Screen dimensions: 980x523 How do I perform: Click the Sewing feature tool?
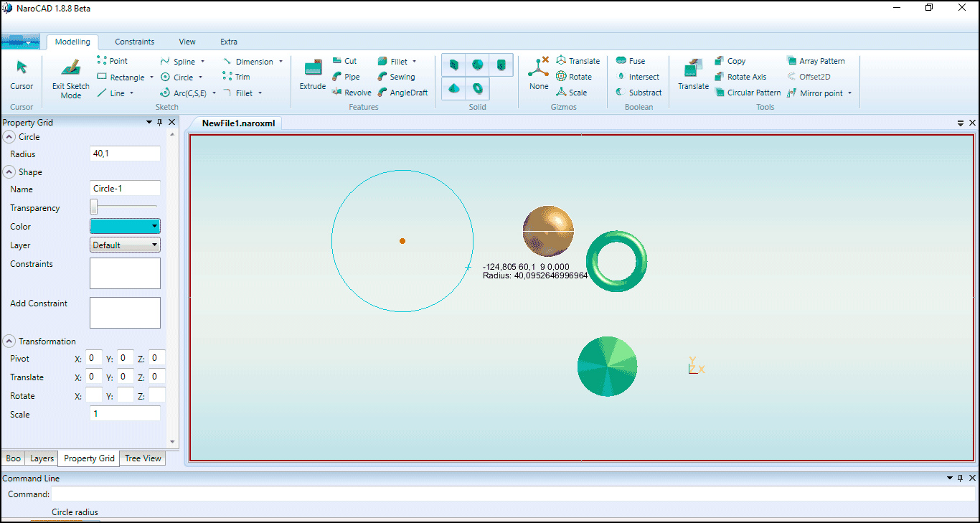click(x=396, y=77)
